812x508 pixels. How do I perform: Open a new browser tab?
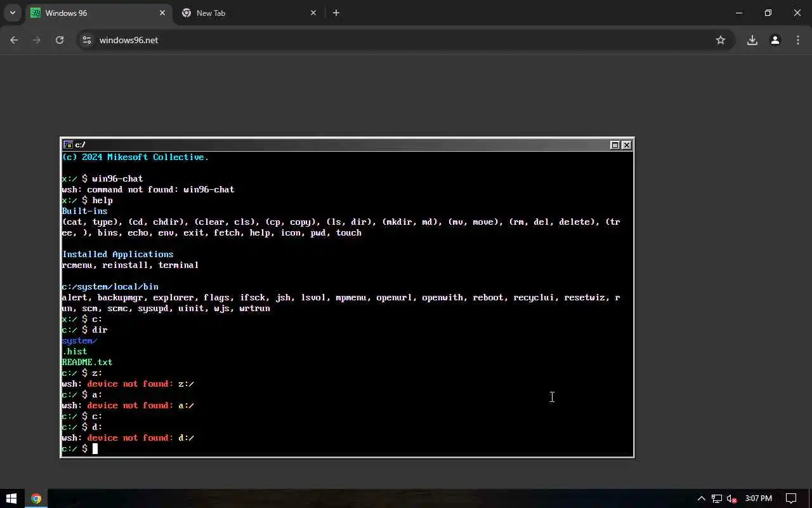pyautogui.click(x=336, y=13)
